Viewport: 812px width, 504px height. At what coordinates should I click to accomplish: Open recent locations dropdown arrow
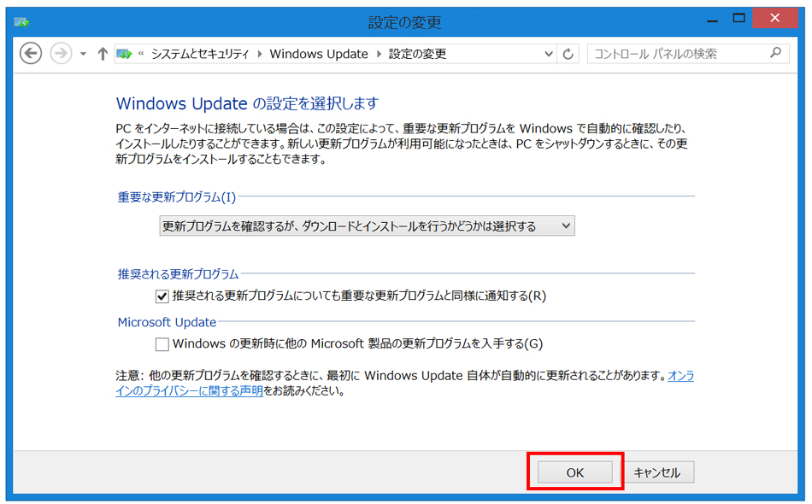pyautogui.click(x=83, y=54)
